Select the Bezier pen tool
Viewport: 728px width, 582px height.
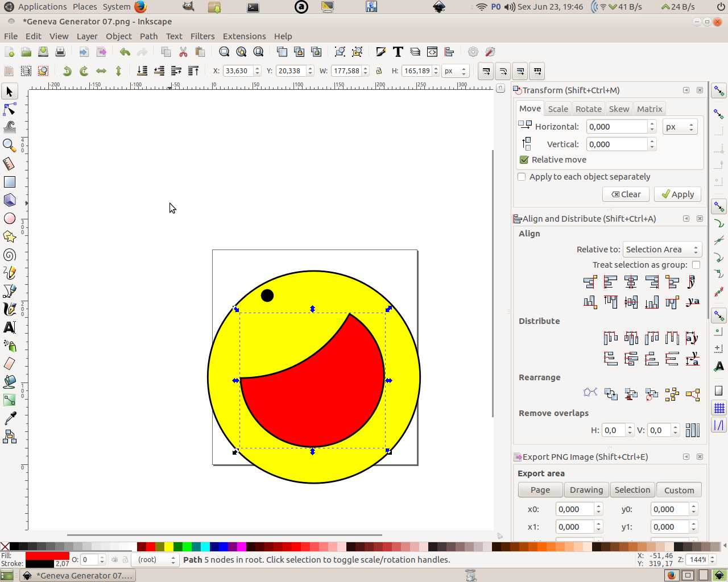(x=10, y=291)
